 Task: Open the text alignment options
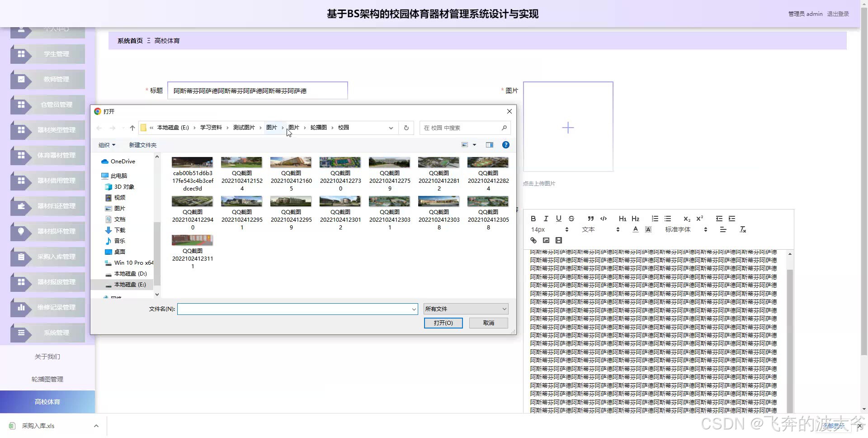[x=723, y=230]
